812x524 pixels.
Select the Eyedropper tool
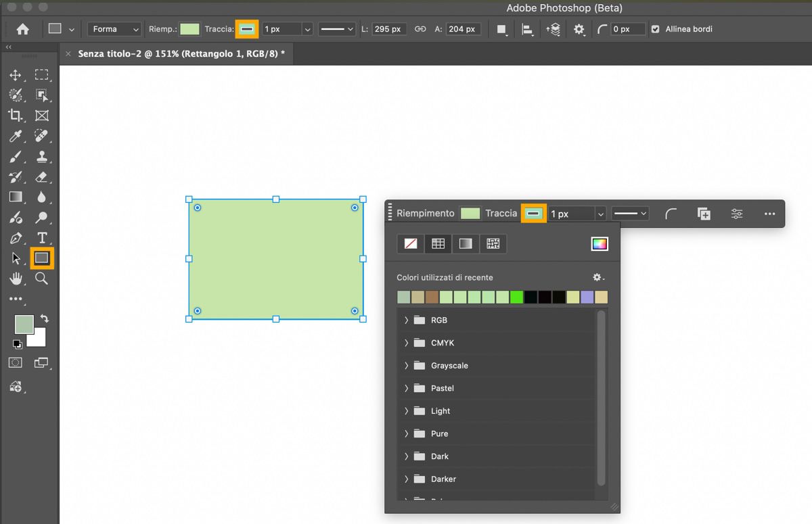click(16, 137)
